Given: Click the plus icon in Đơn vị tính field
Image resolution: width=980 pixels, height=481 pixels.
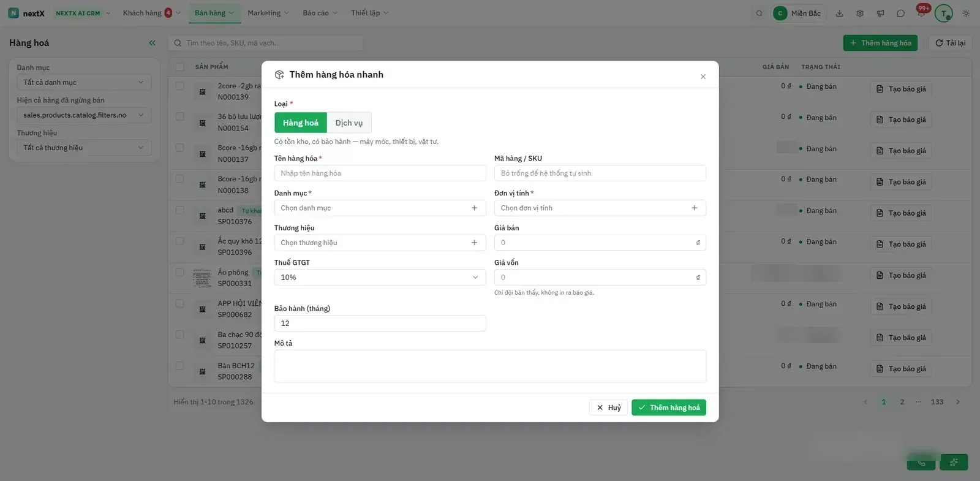Looking at the screenshot, I should click(694, 208).
